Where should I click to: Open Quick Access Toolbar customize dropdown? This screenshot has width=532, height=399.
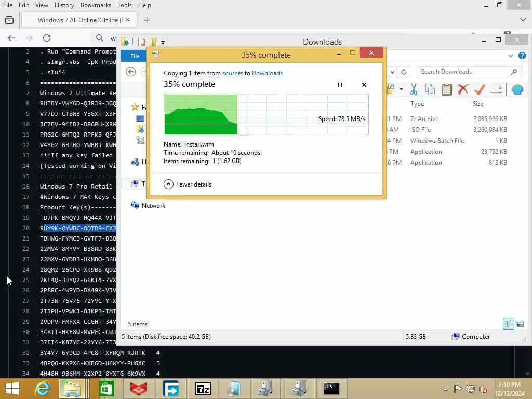[163, 43]
